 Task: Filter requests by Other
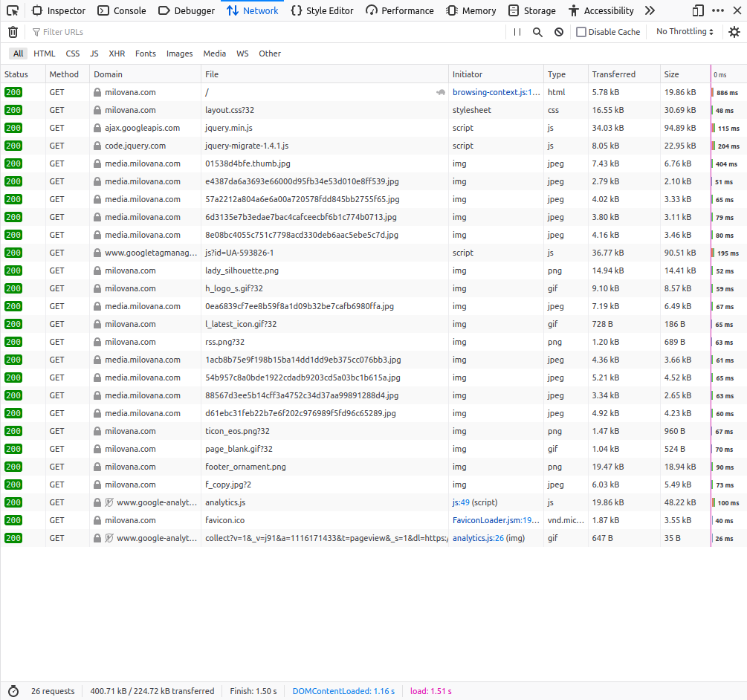[270, 54]
